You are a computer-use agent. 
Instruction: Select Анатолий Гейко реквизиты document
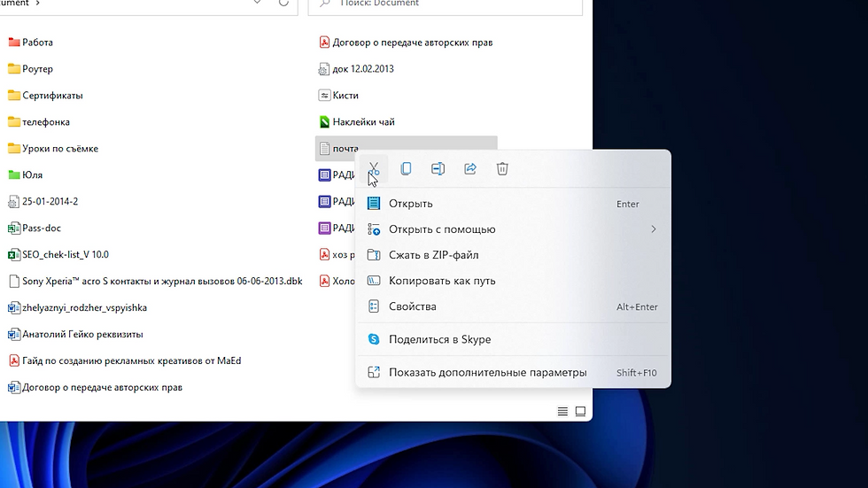(x=75, y=334)
